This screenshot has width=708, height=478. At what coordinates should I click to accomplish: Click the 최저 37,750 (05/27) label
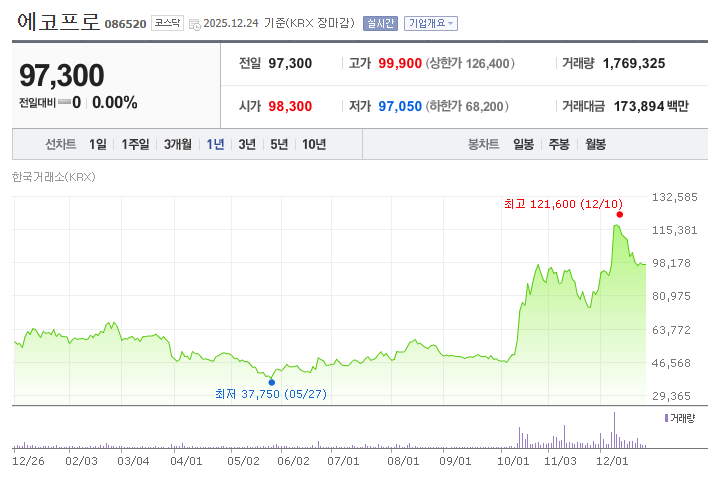pos(271,394)
